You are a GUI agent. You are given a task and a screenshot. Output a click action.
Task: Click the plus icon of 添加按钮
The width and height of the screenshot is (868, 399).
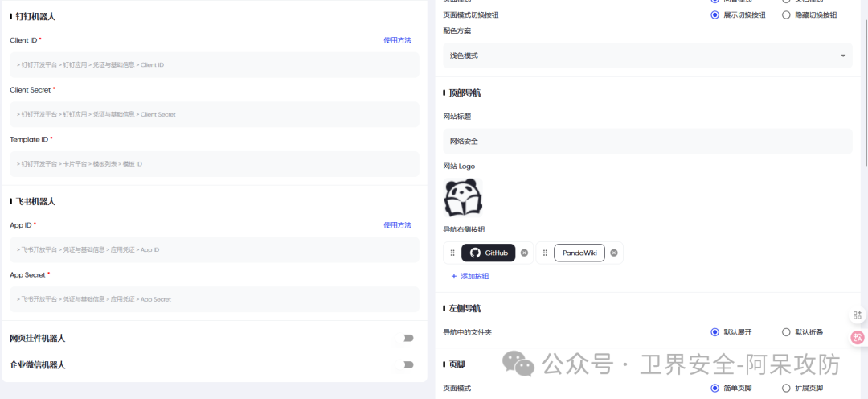pyautogui.click(x=454, y=276)
